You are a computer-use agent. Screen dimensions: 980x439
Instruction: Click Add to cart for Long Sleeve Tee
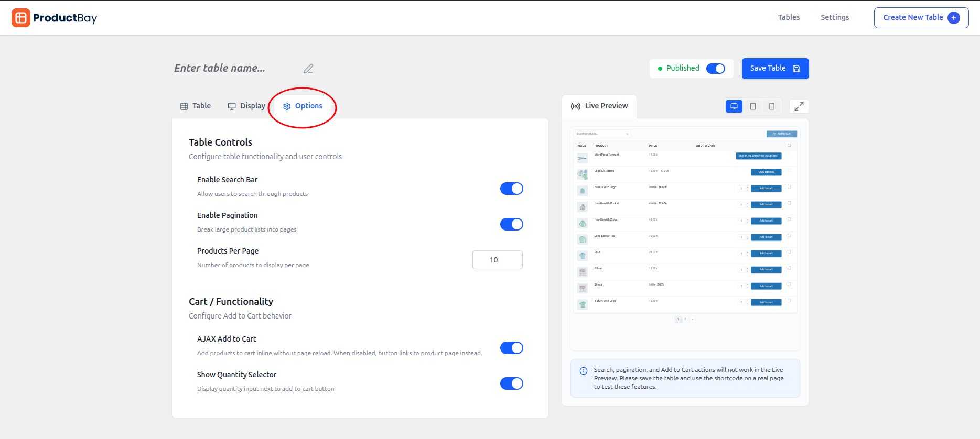(766, 237)
